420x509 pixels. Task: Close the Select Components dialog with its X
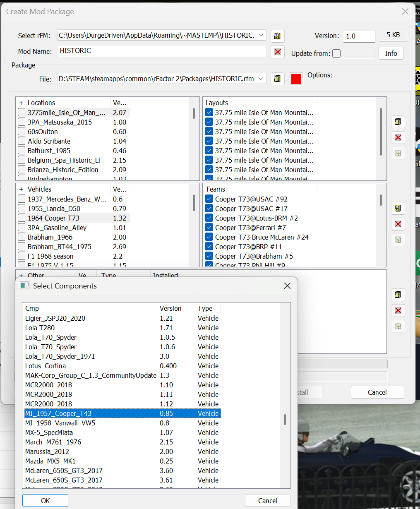(287, 286)
